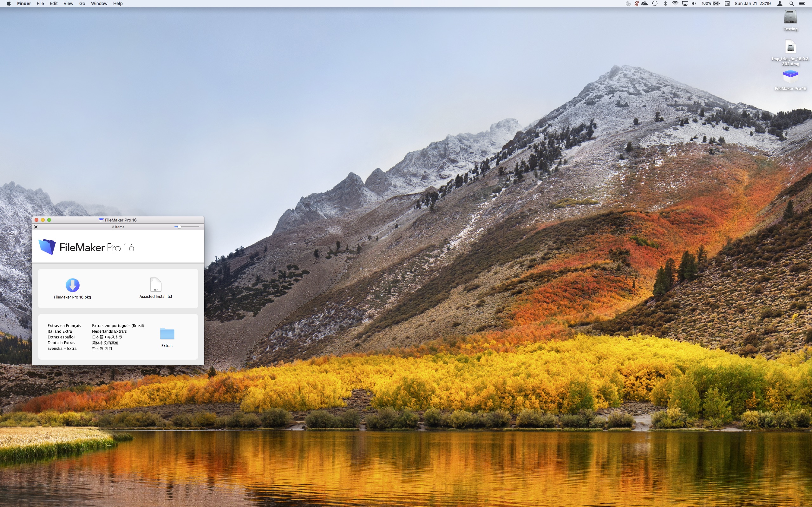Open the user account menu

pos(780,4)
